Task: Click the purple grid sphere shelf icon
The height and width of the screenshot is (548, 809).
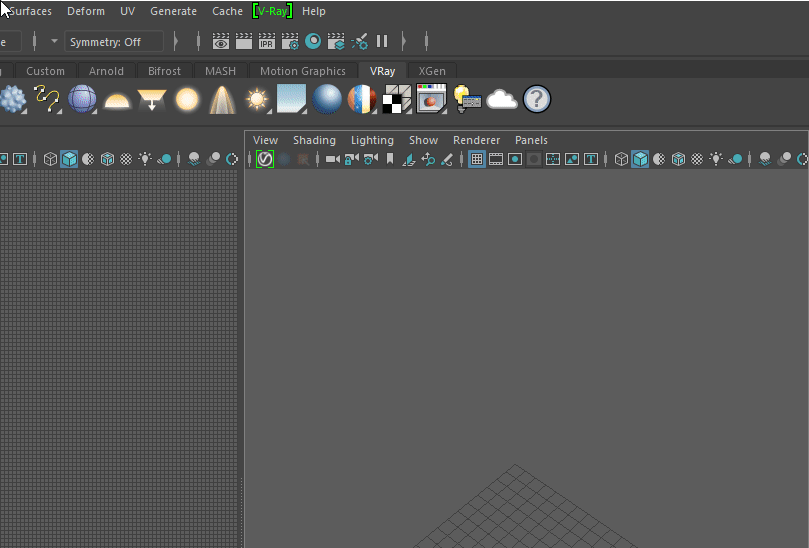Action: pos(82,99)
